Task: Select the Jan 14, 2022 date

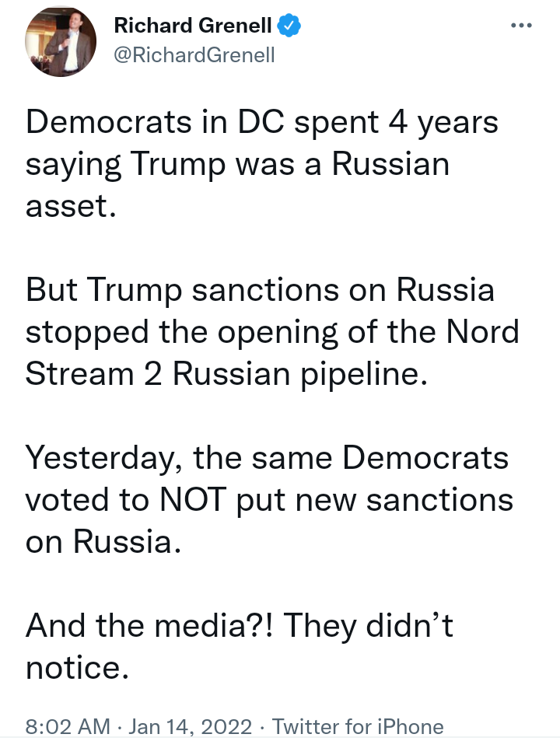Action: click(x=190, y=726)
